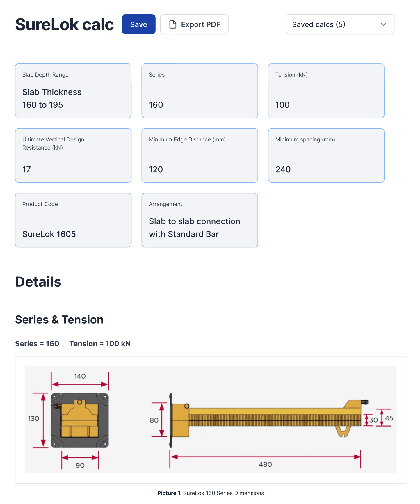Click the Picture 1 caption text
This screenshot has width=420, height=504.
210,493
